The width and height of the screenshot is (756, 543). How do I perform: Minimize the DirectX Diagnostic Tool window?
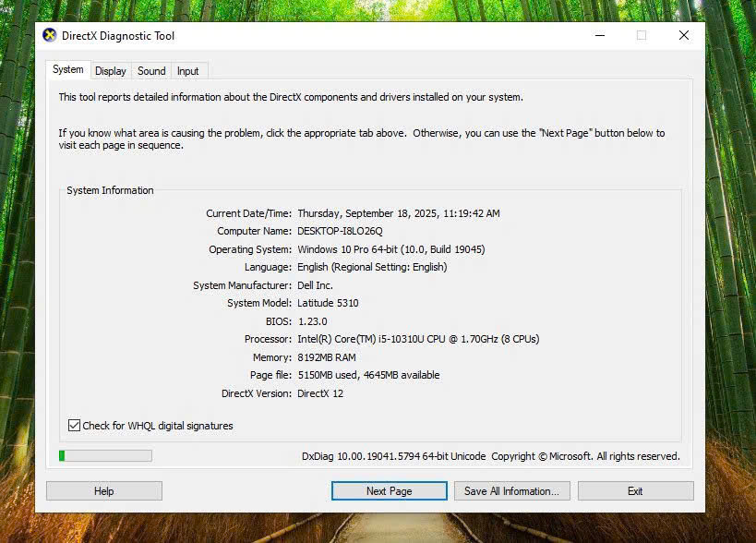[x=599, y=36]
